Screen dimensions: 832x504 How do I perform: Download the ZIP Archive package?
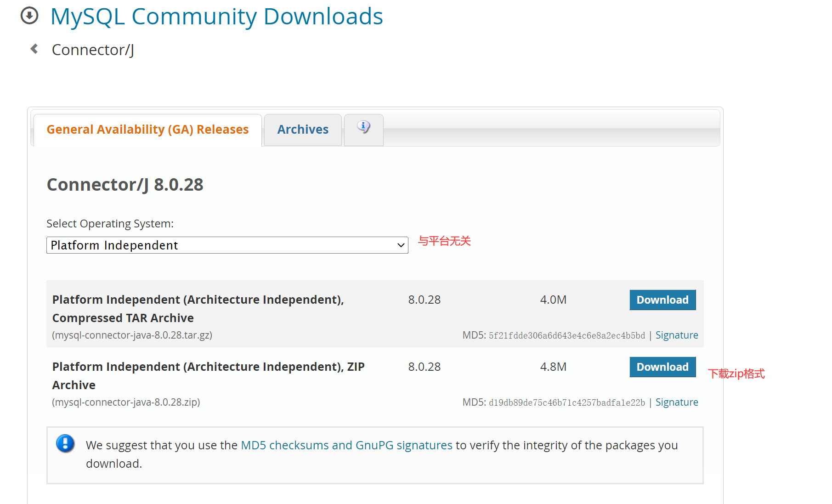point(662,367)
